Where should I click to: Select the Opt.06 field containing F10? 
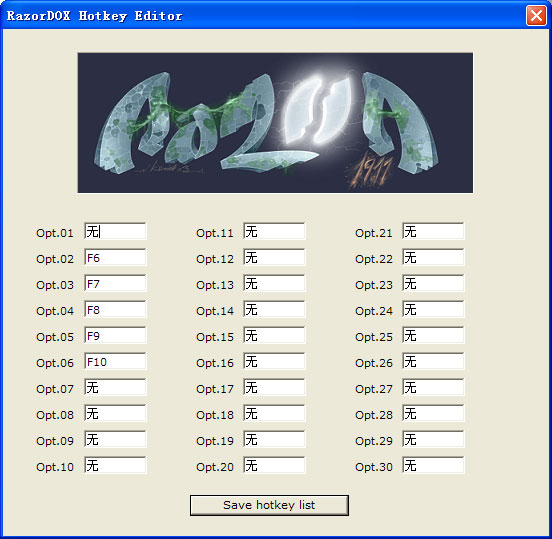point(115,362)
